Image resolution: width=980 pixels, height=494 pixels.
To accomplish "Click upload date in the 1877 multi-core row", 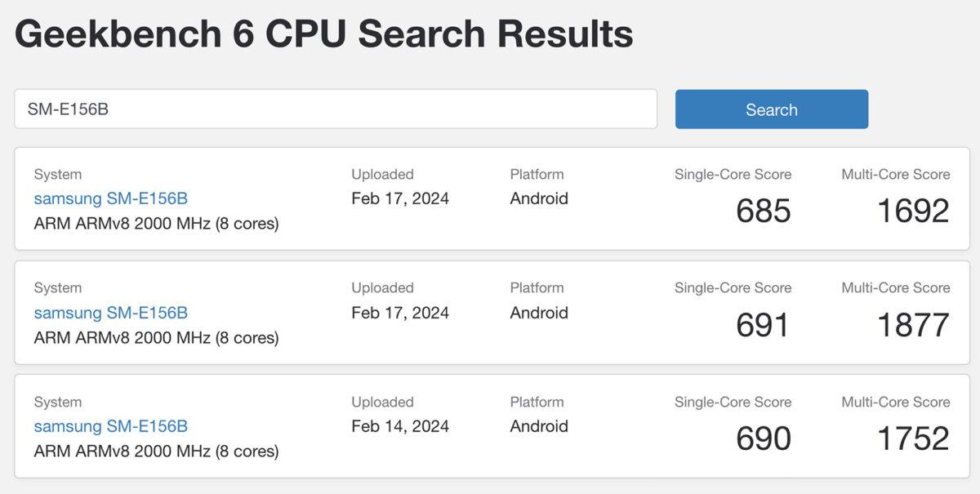I will click(x=400, y=313).
